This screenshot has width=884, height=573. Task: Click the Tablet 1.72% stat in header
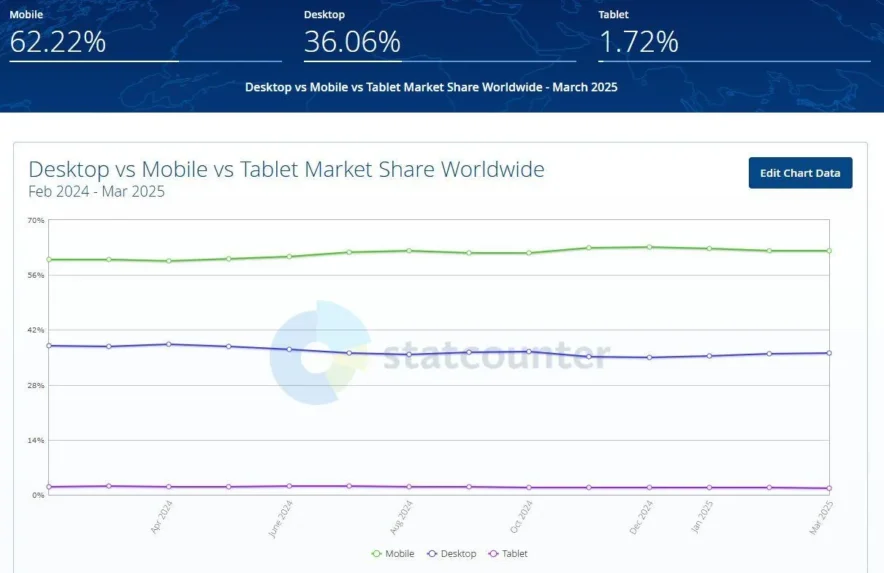click(638, 41)
